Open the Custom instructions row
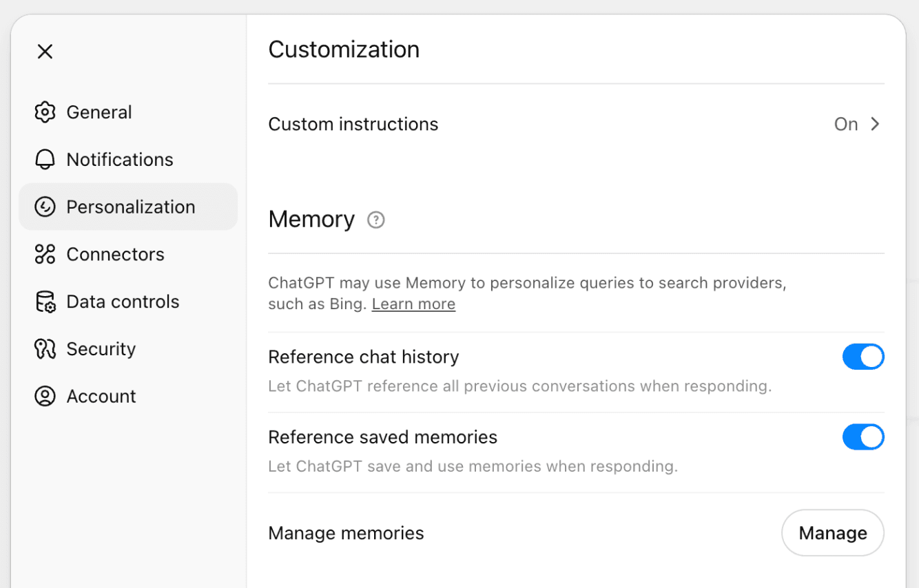Screen dimensions: 919x588 [x=353, y=124]
